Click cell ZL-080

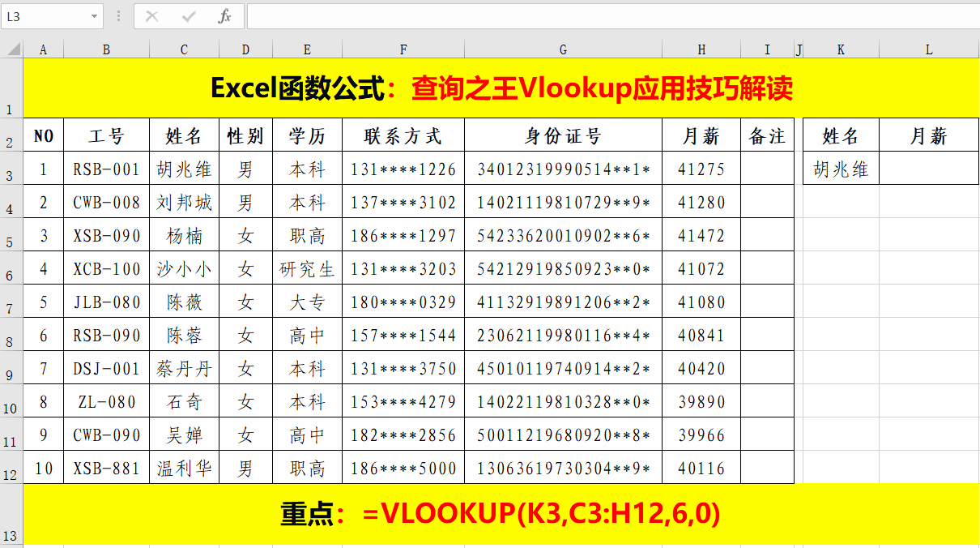pyautogui.click(x=107, y=401)
